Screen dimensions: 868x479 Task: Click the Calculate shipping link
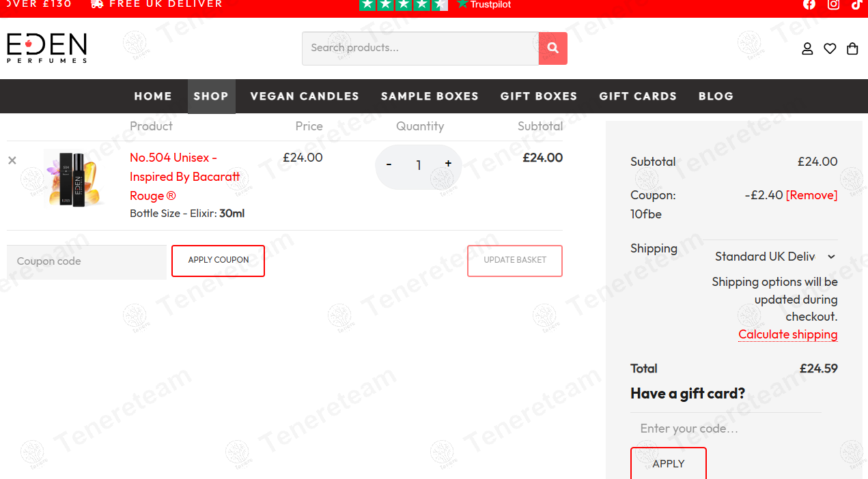pyautogui.click(x=787, y=334)
